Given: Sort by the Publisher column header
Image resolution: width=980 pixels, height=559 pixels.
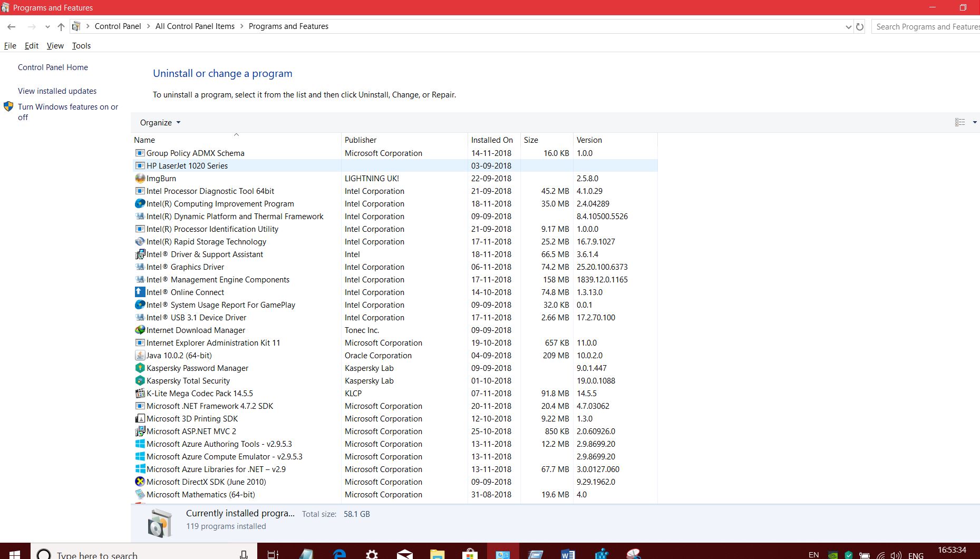Looking at the screenshot, I should pyautogui.click(x=404, y=140).
